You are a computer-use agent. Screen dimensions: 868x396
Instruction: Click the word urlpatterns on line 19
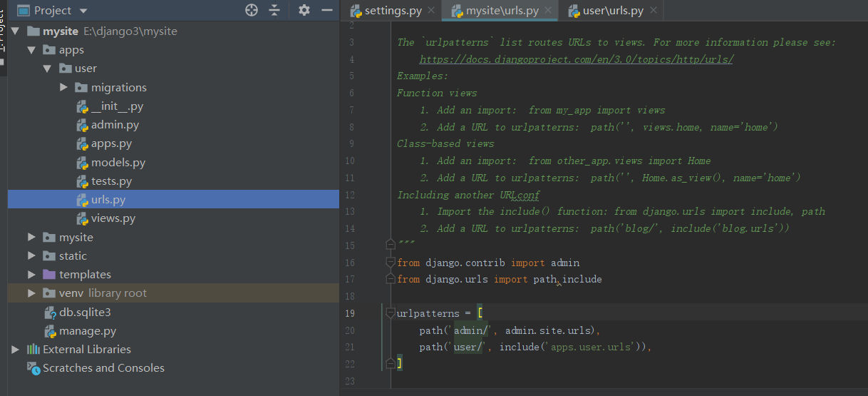428,313
